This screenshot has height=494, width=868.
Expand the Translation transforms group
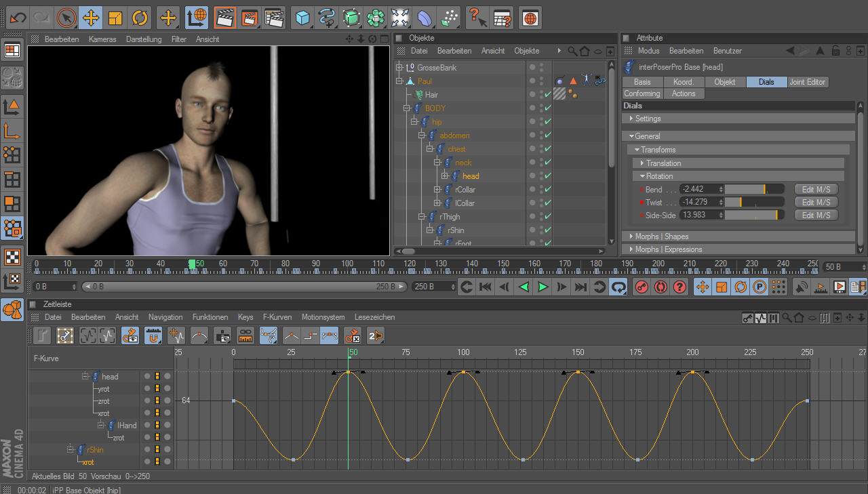[x=663, y=163]
